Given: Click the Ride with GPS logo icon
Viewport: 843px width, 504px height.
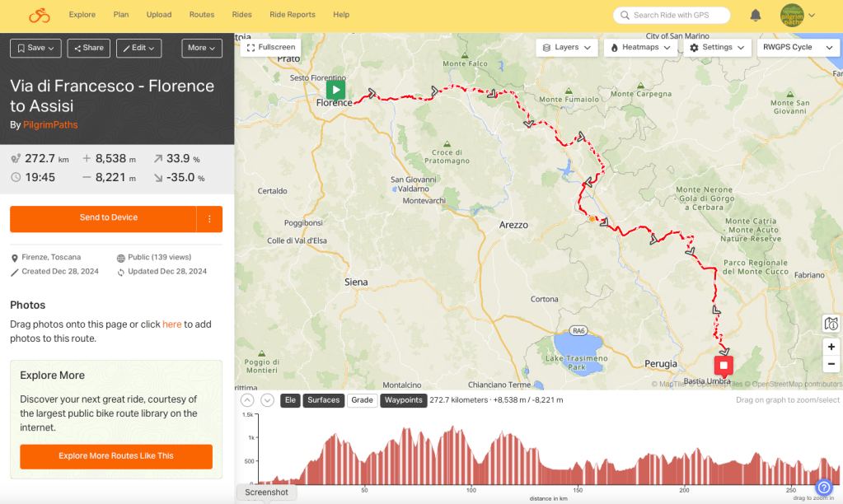Looking at the screenshot, I should click(39, 15).
